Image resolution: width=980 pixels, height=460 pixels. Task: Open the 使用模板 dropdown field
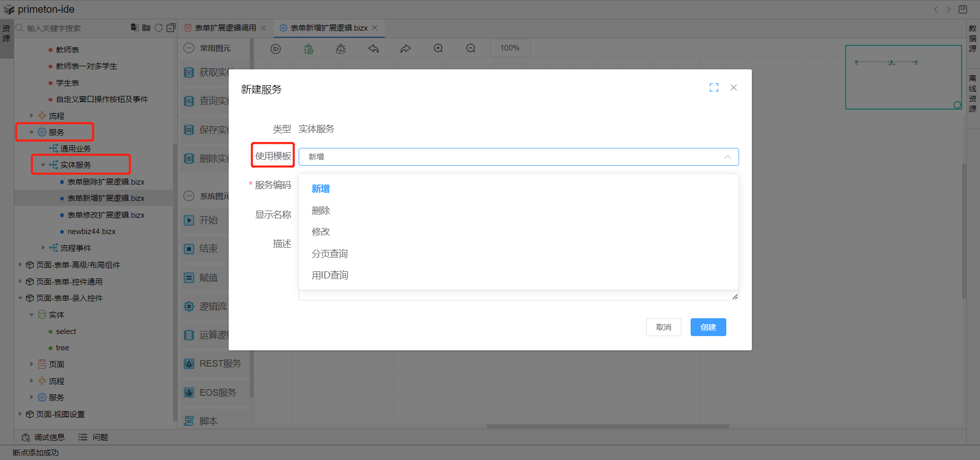pos(518,157)
